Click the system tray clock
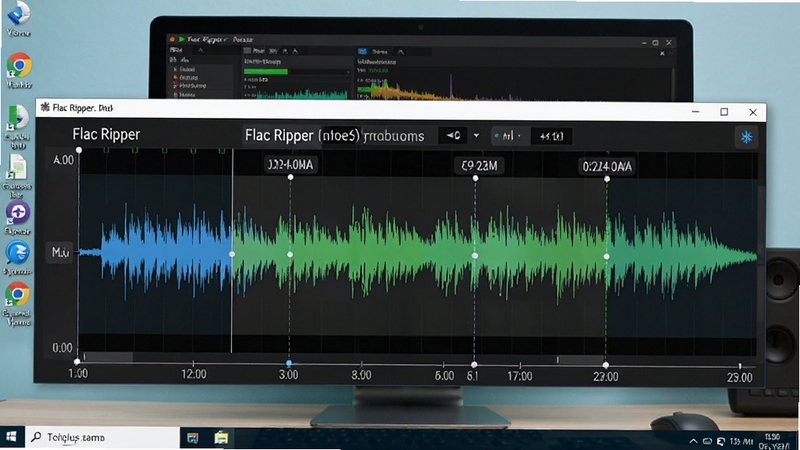The image size is (800, 450). tap(774, 441)
